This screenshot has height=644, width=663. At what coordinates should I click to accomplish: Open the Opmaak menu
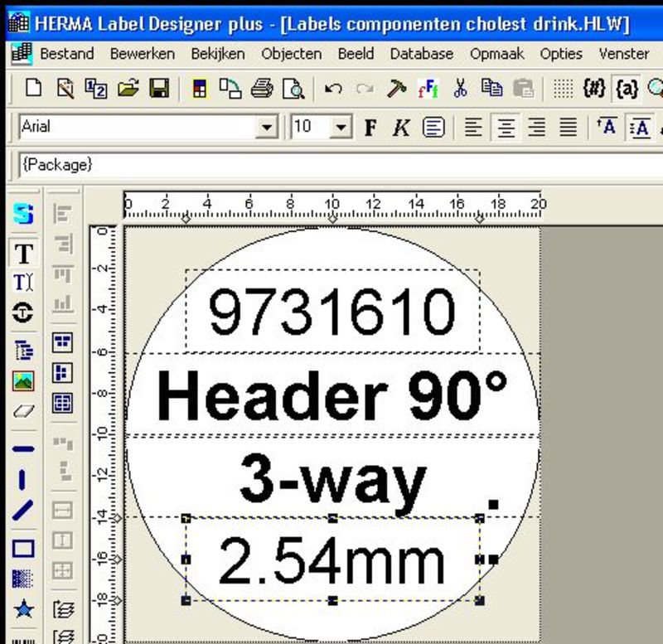tap(496, 54)
